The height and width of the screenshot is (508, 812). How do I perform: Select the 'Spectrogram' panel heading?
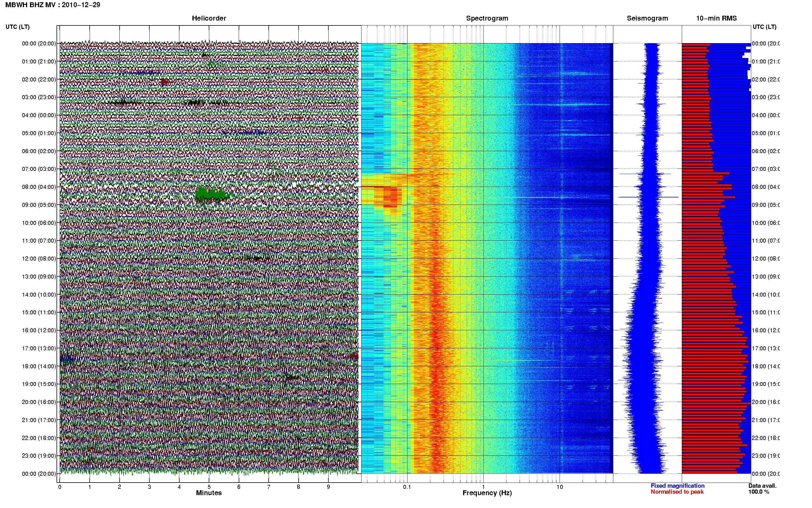(487, 18)
